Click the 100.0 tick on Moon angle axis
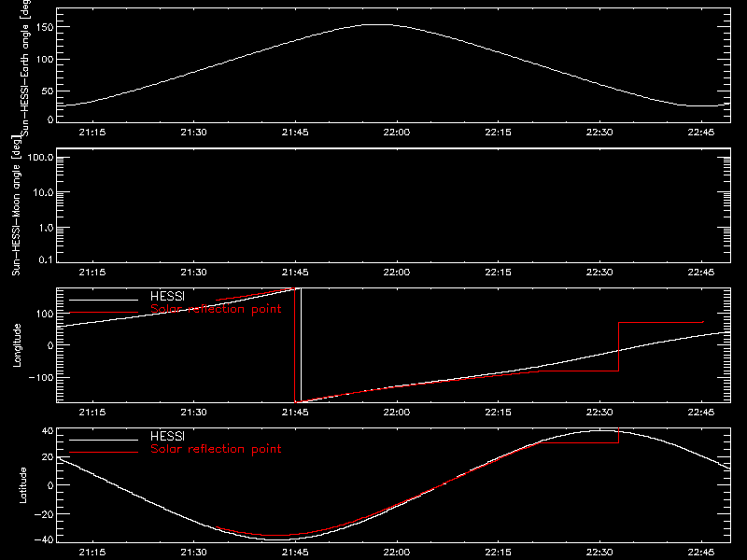 40,157
